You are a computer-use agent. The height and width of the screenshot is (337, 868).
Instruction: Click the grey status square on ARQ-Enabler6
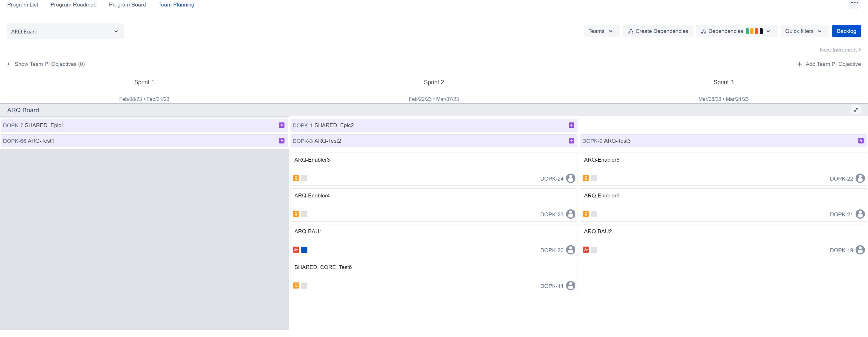tap(594, 214)
